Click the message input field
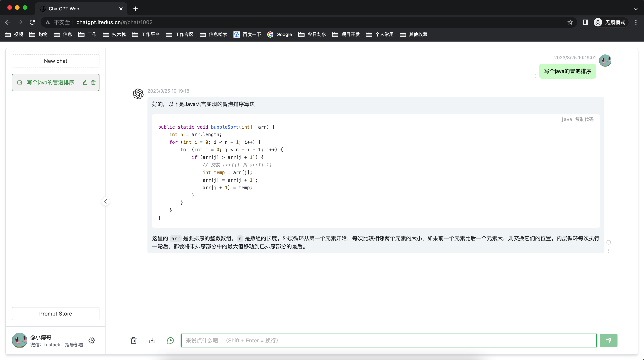The width and height of the screenshot is (644, 360). point(389,340)
